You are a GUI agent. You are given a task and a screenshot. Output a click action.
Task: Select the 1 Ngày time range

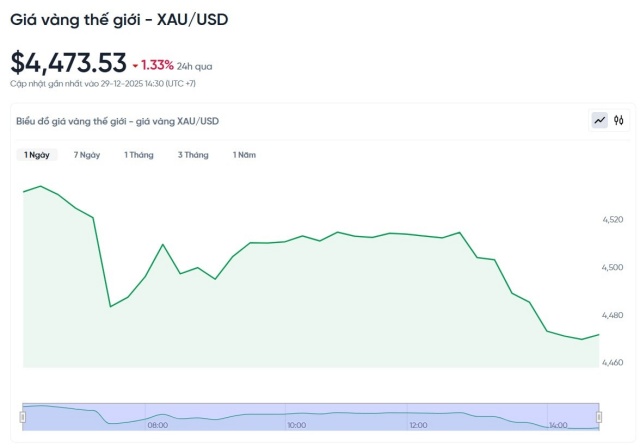(37, 155)
